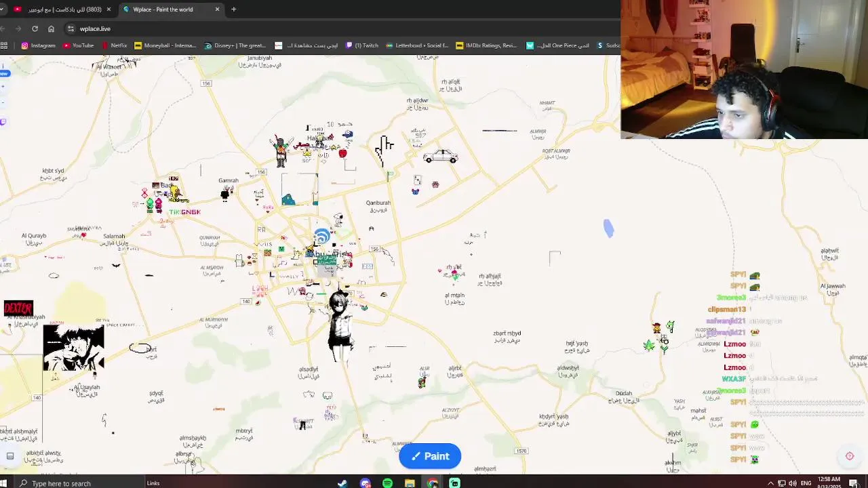Screen dimensions: 868x488
Task: Click the green leaf pixel art
Action: (649, 346)
